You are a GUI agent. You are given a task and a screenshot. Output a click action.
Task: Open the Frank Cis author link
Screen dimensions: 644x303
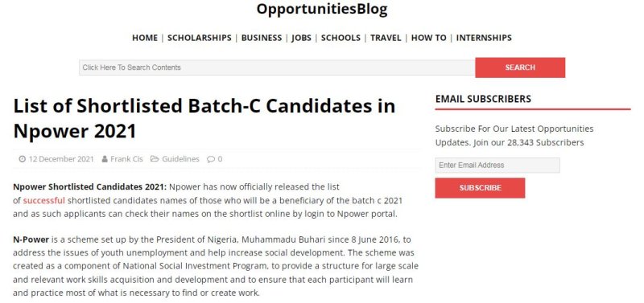126,159
